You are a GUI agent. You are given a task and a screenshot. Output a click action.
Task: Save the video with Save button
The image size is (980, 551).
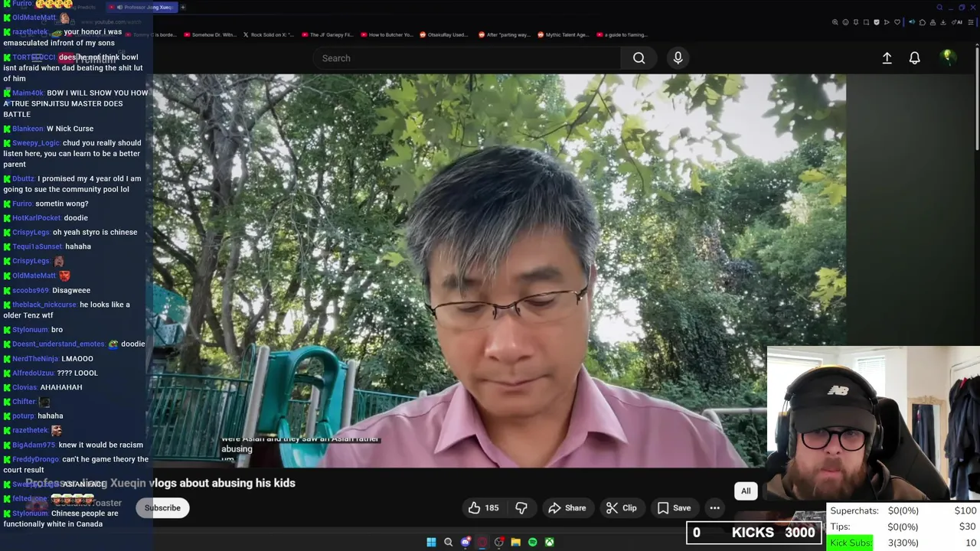point(674,508)
